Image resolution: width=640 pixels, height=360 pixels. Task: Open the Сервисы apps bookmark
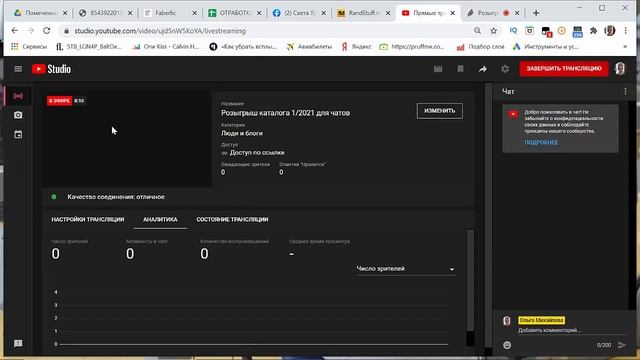point(29,47)
